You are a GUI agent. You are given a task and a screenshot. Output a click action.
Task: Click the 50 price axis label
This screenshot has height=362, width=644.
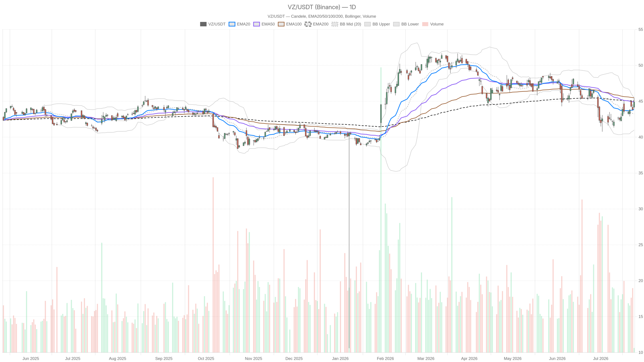640,65
